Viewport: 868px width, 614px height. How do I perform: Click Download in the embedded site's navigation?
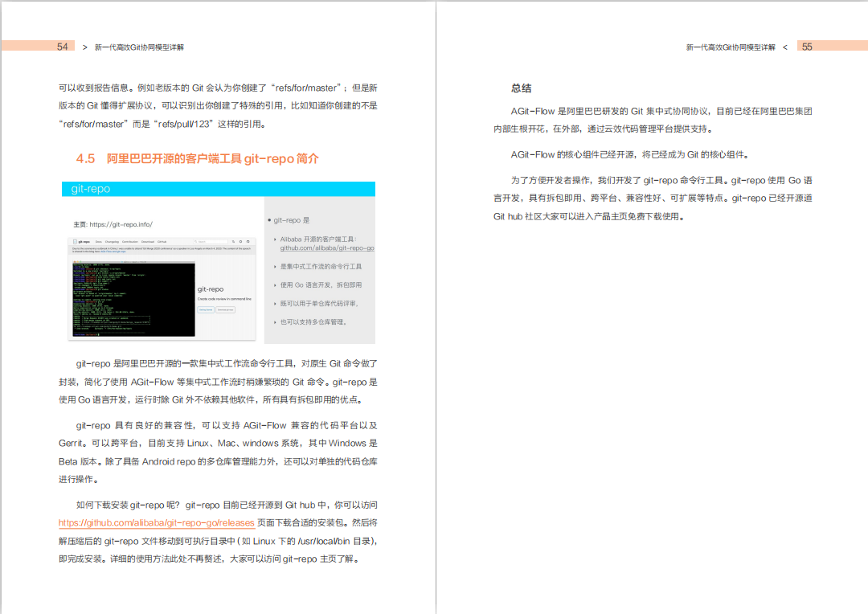click(148, 241)
